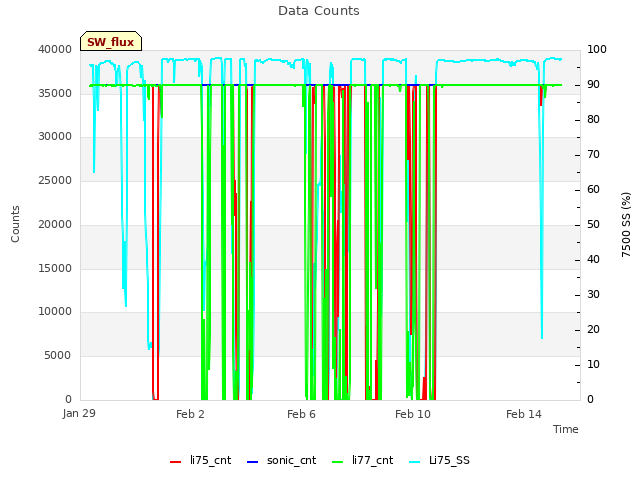Click the 40000 left axis value
The image size is (640, 480).
(x=55, y=49)
